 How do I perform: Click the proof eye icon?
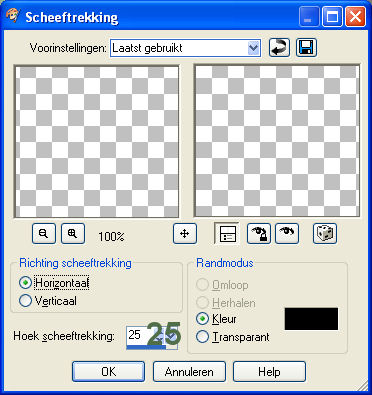tap(287, 233)
